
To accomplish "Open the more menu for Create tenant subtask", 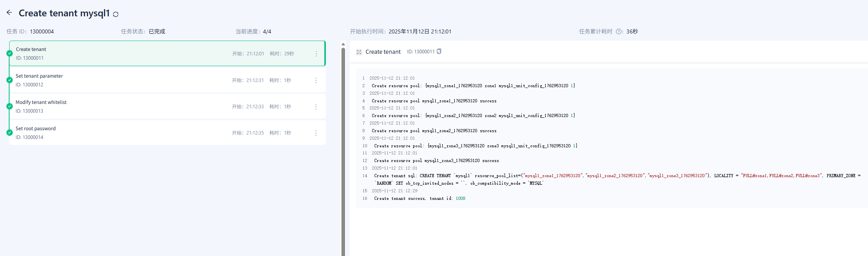I will click(316, 54).
